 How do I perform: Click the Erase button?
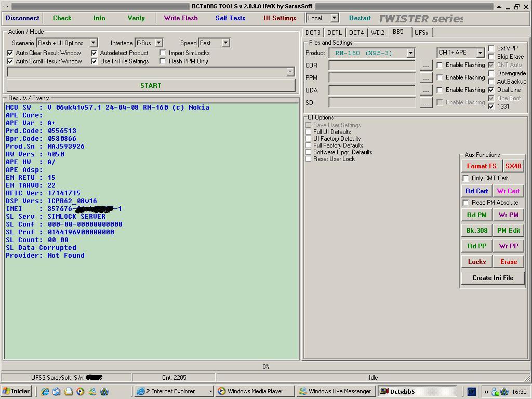coord(509,262)
